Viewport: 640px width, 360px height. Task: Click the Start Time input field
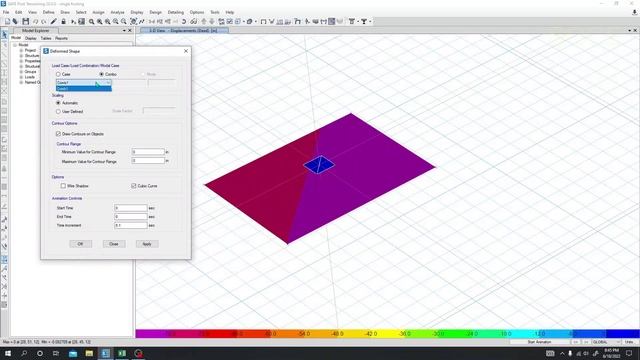point(131,208)
